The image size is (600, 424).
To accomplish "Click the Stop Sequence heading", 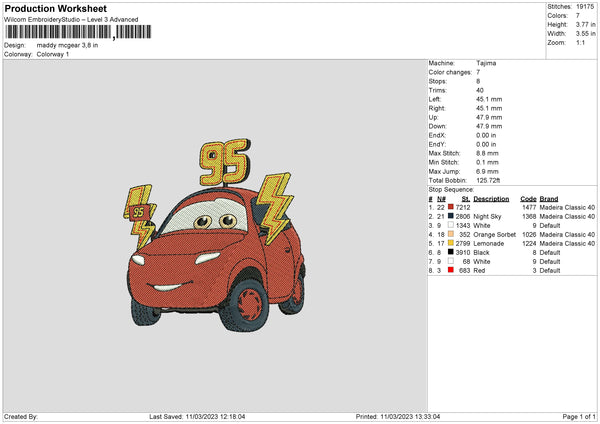I will (451, 189).
